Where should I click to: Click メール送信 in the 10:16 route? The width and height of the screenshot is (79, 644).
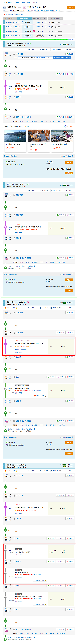[44, 190]
